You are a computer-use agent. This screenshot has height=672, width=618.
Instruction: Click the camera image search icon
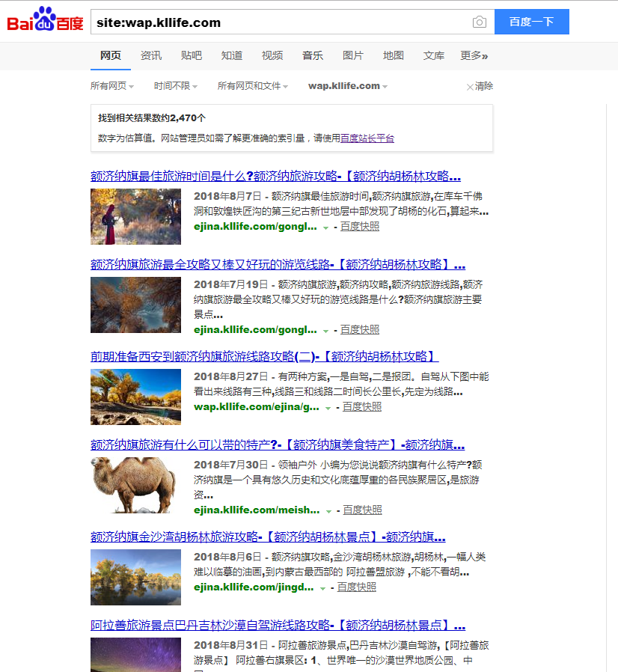click(x=480, y=22)
